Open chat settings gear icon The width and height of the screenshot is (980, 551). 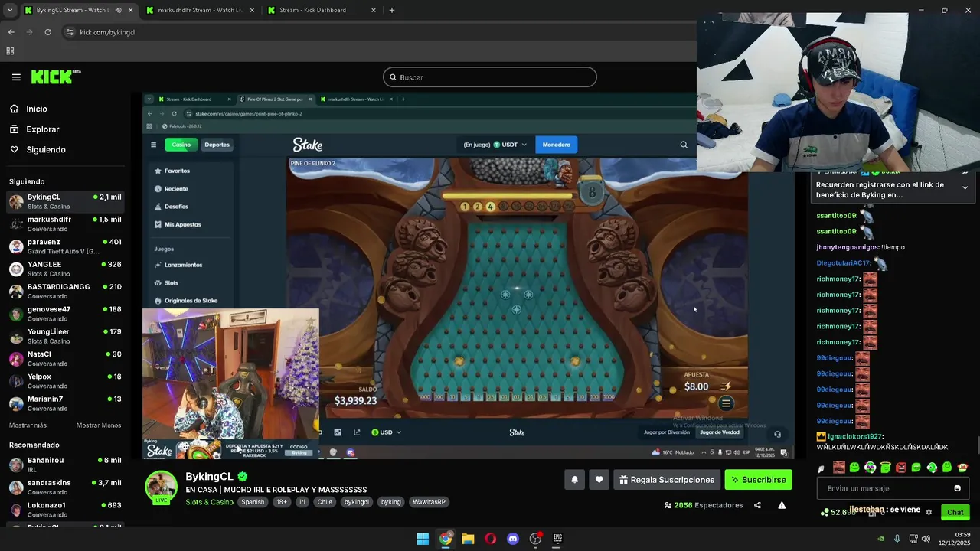point(929,512)
